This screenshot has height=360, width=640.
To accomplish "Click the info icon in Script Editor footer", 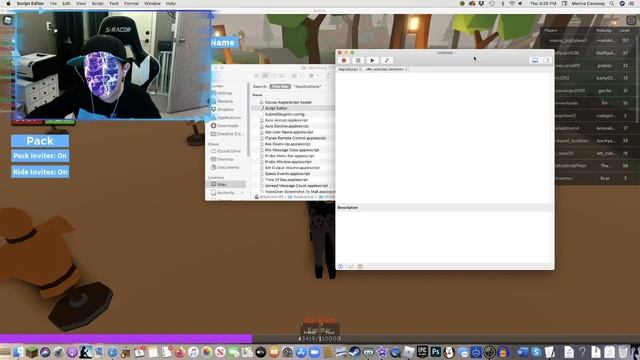I will click(340, 267).
